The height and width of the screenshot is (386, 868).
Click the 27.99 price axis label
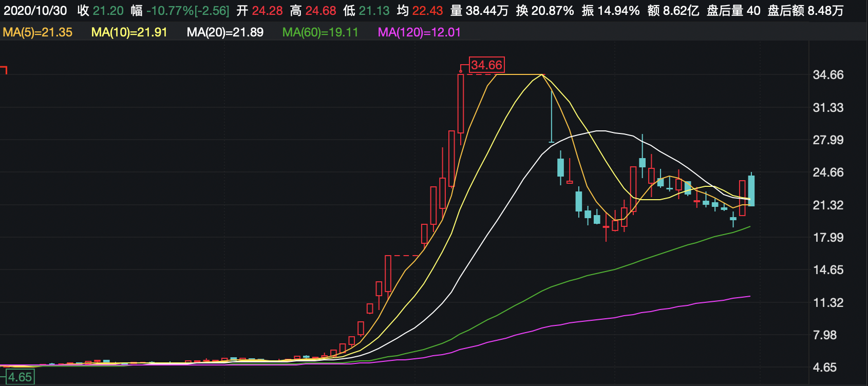pos(828,140)
